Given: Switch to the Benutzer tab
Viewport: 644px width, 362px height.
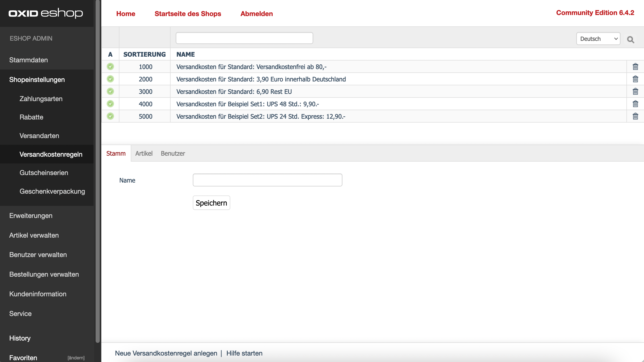Looking at the screenshot, I should pos(173,153).
